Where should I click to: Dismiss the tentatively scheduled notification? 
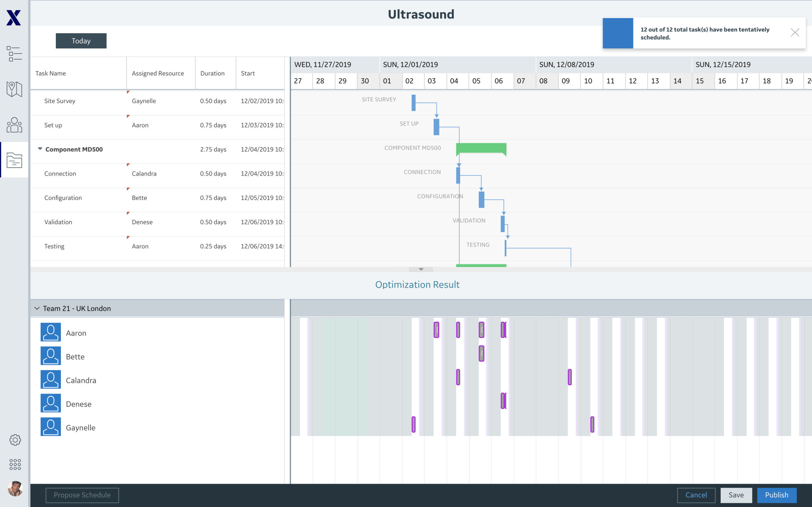(x=795, y=33)
